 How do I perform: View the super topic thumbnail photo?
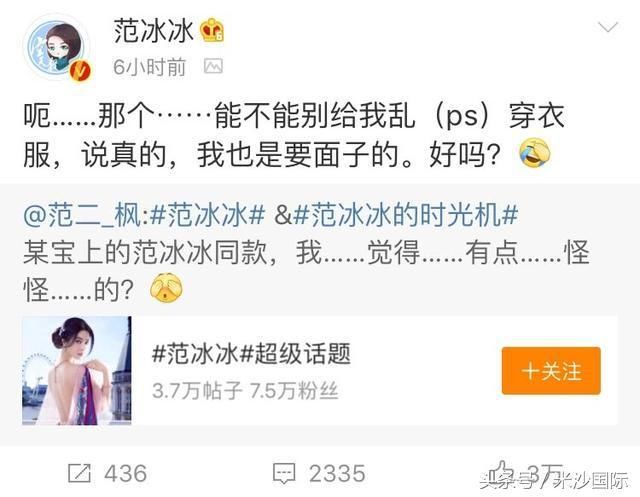point(77,371)
